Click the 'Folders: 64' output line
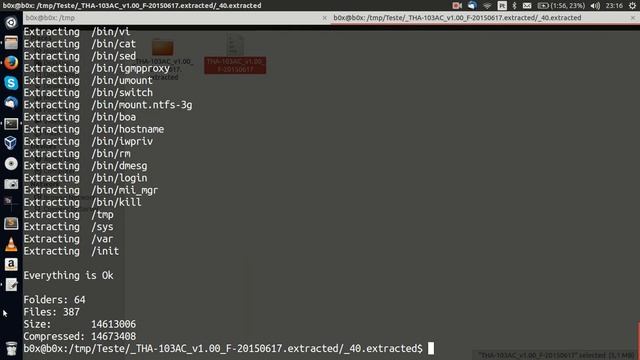The height and width of the screenshot is (360, 640). pyautogui.click(x=54, y=300)
